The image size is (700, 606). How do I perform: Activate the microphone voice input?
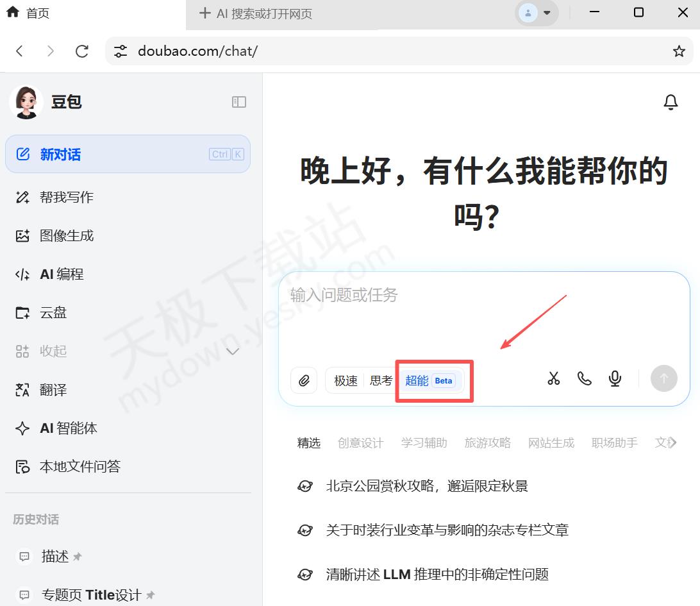615,379
